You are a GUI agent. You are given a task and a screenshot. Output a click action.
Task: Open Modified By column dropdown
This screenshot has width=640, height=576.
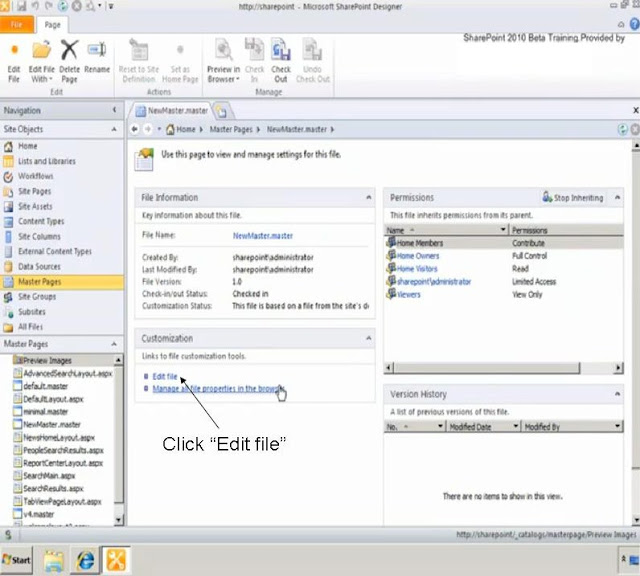[618, 427]
